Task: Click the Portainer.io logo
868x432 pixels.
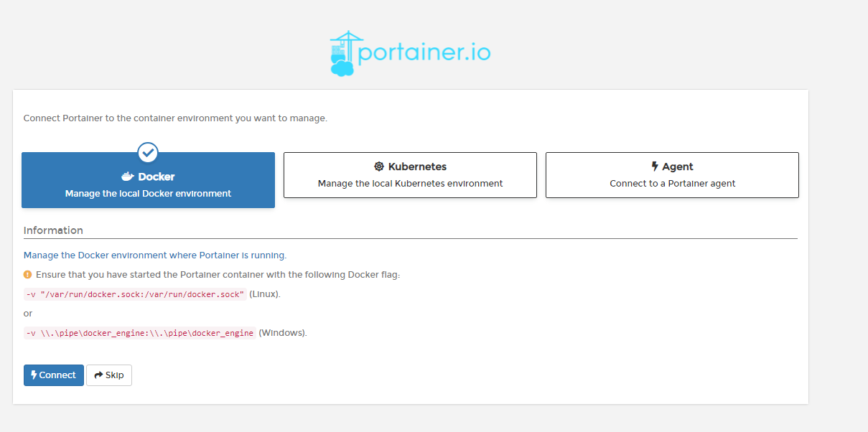Action: [x=410, y=53]
